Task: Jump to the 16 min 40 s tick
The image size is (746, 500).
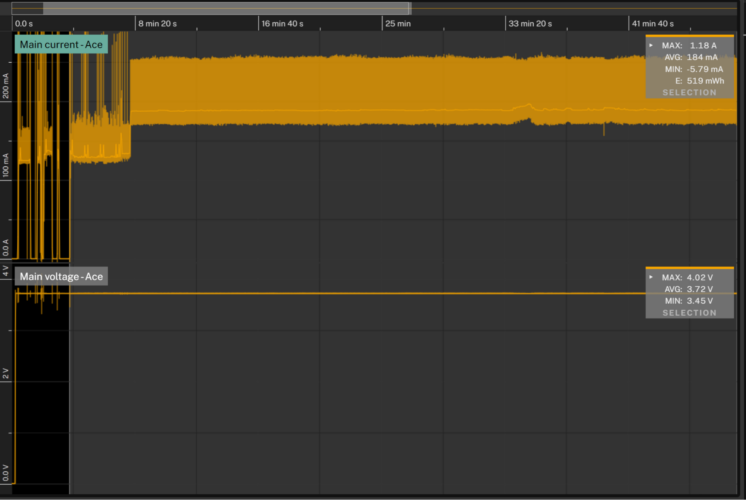Action: coord(282,22)
